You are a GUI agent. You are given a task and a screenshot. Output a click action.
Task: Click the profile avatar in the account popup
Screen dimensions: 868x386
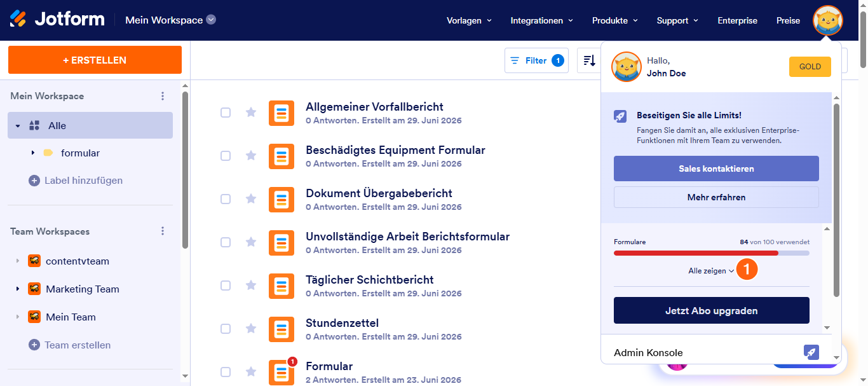[627, 67]
